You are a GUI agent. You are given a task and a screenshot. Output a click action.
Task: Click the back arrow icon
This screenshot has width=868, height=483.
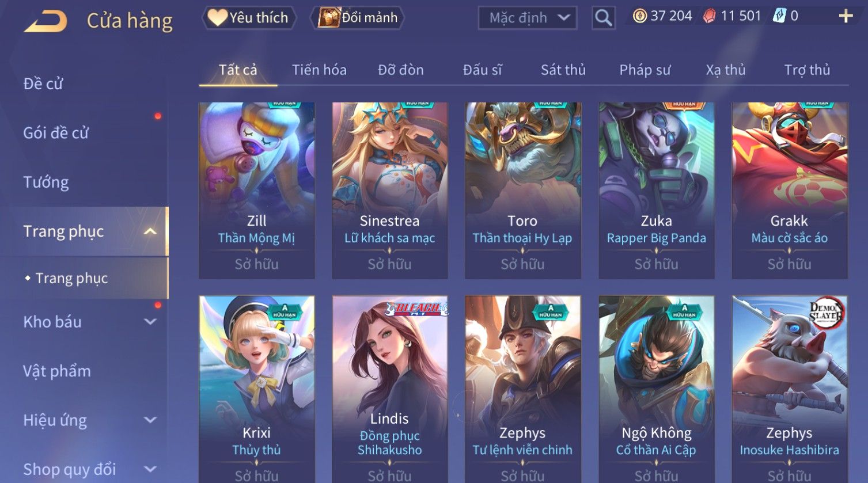(x=46, y=21)
